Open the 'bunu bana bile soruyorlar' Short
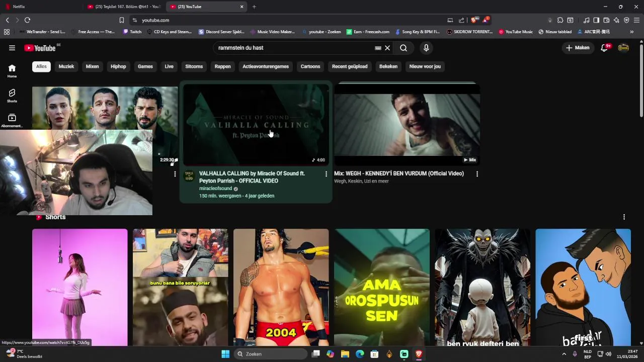Image resolution: width=644 pixels, height=362 pixels. 181,288
